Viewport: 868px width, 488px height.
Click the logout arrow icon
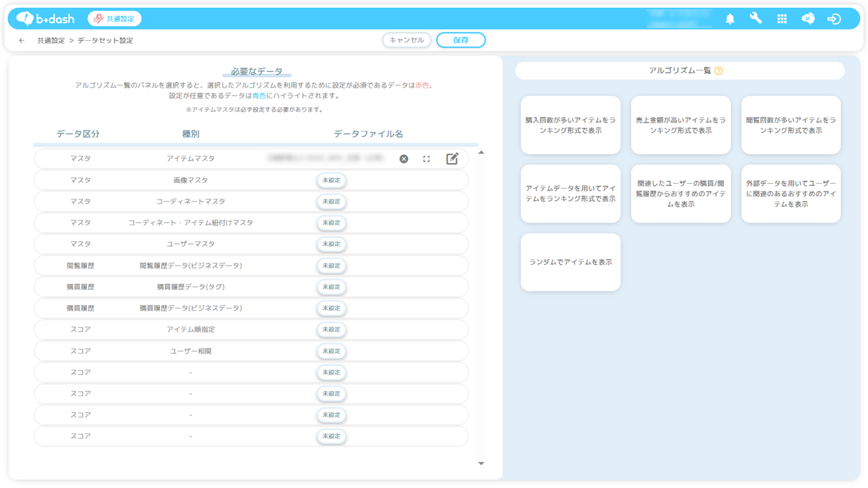pos(834,19)
